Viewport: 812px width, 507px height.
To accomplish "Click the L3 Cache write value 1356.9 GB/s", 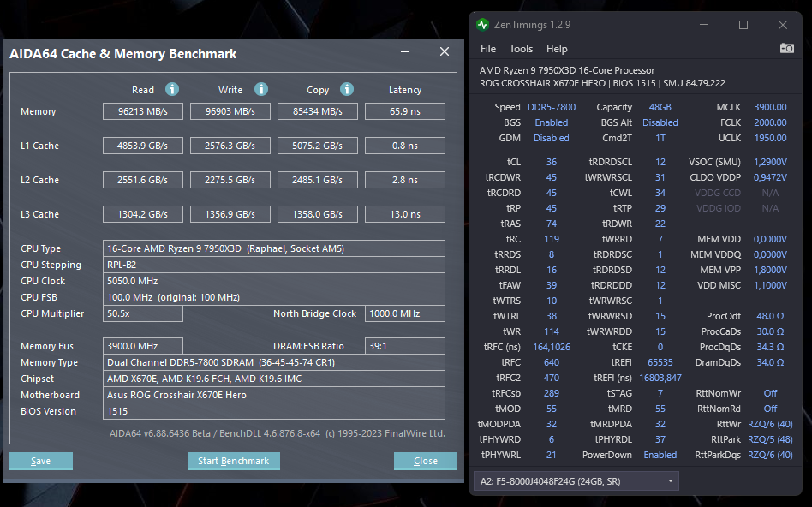I will click(230, 214).
